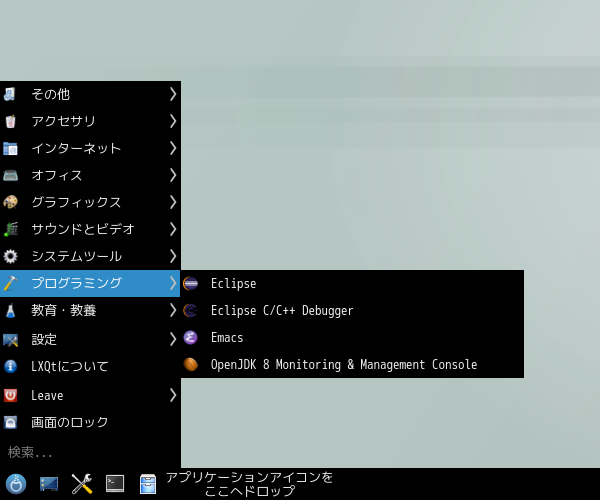Click the プログラミング hammer icon
Image resolution: width=600 pixels, height=500 pixels.
click(10, 283)
